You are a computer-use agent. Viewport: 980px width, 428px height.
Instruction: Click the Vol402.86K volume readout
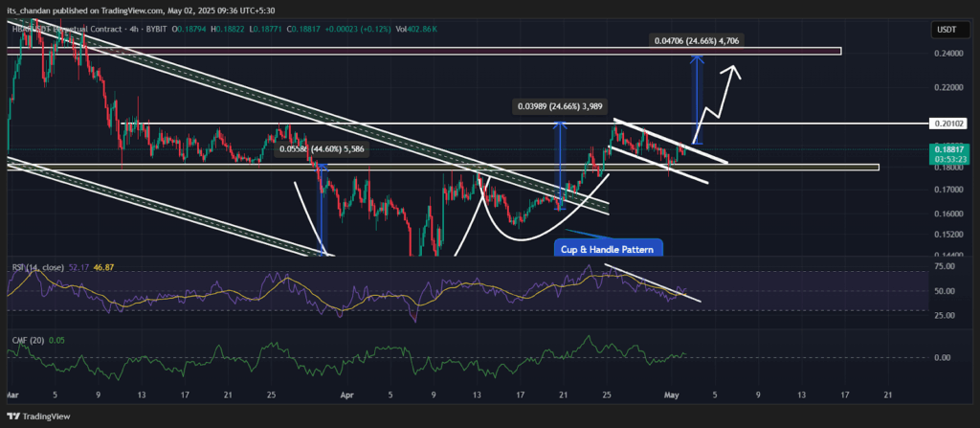click(415, 30)
